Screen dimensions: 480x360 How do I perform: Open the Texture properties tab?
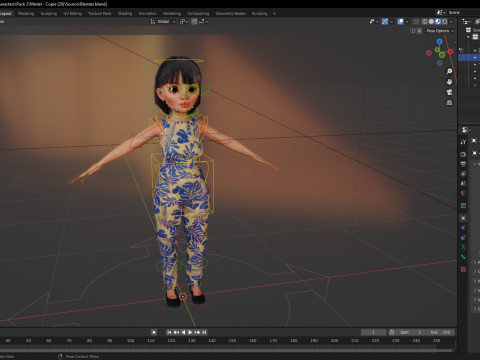pos(463,269)
